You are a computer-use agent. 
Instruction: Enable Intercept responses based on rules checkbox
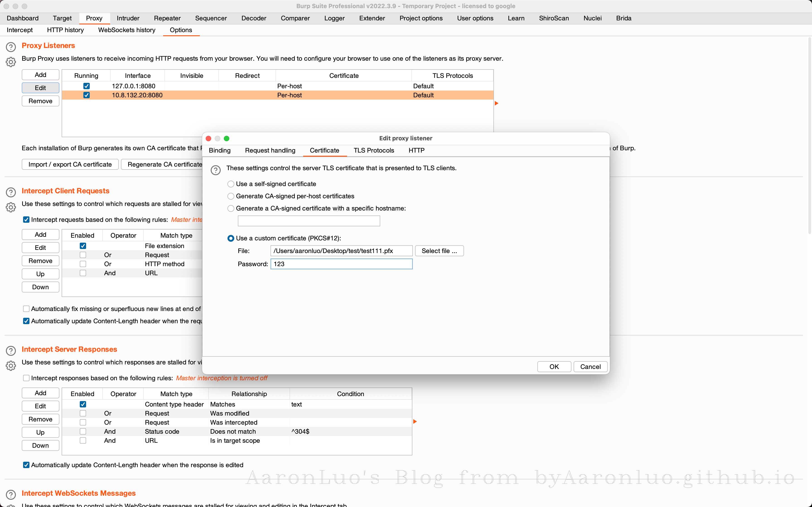coord(26,378)
